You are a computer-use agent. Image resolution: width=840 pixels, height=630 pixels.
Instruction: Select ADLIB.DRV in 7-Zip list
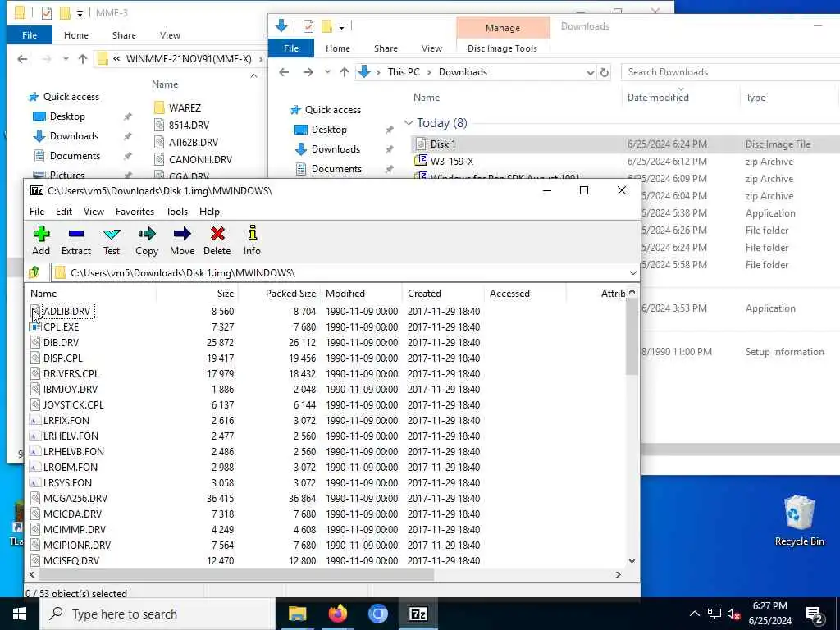(67, 311)
